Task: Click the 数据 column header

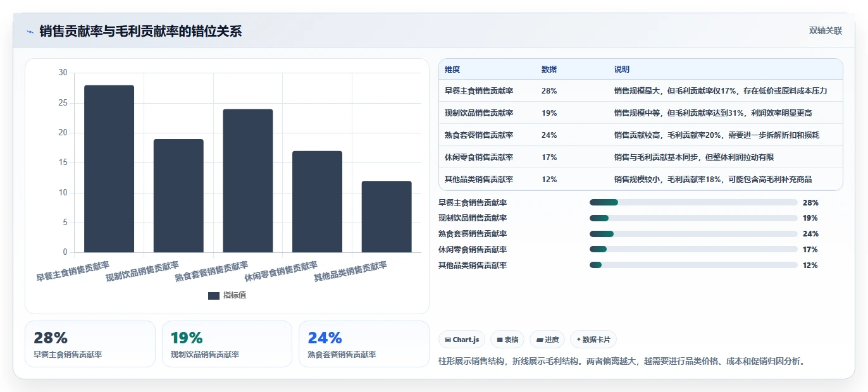Action: [x=549, y=70]
